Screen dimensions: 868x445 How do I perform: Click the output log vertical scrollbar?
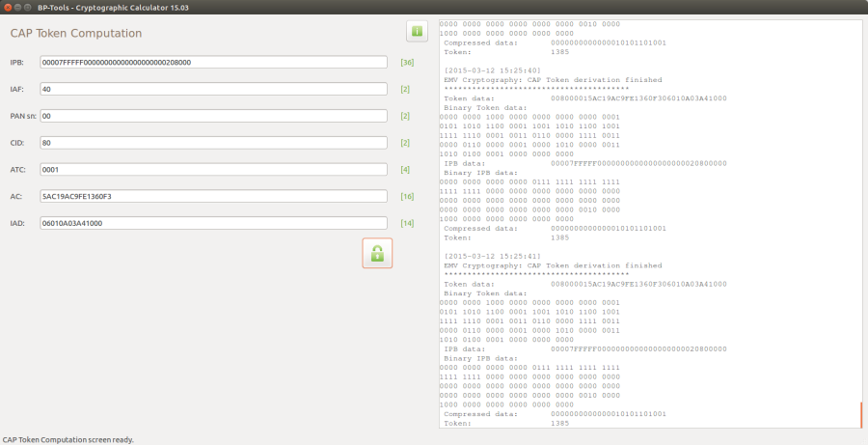(860, 415)
